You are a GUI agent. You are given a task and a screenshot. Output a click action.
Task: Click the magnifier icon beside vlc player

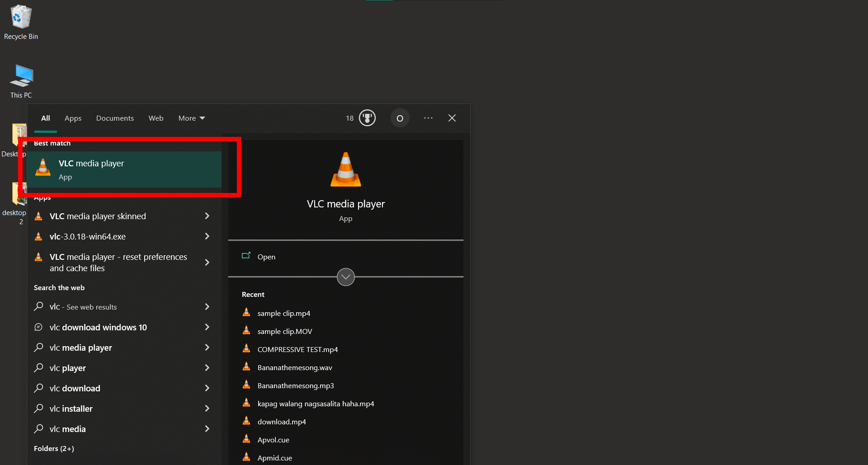(38, 367)
